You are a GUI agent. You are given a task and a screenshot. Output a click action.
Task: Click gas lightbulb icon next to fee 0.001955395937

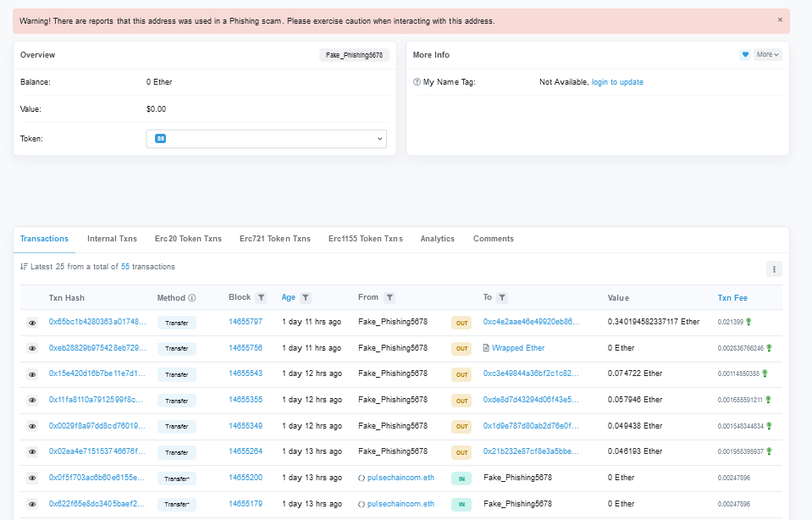click(x=769, y=451)
